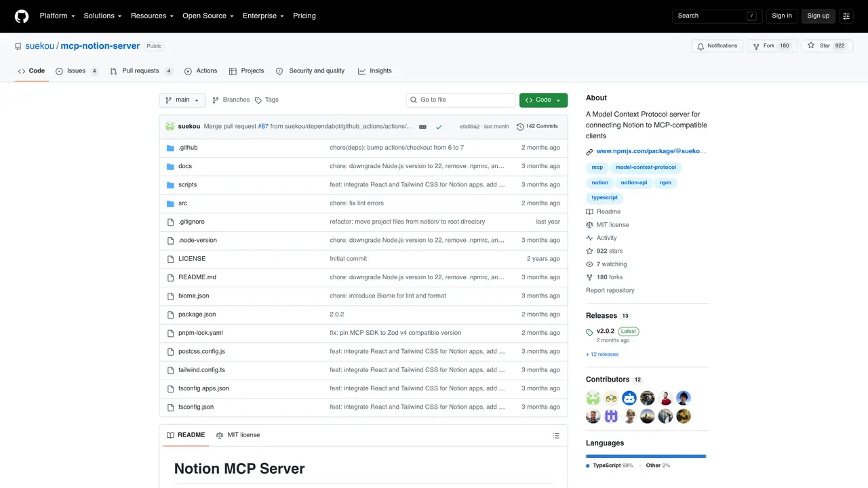Expand the Solutions menu
Image resolution: width=868 pixels, height=488 pixels.
[102, 16]
